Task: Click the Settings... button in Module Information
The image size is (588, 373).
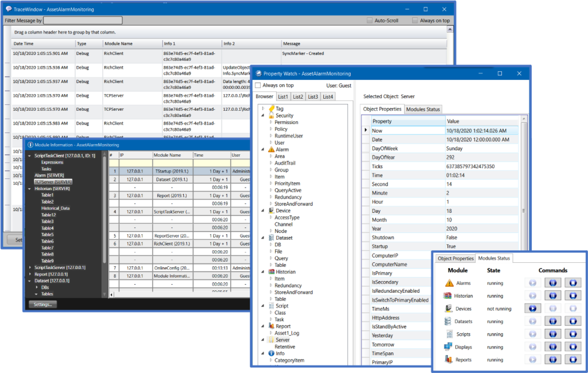Action: point(42,304)
